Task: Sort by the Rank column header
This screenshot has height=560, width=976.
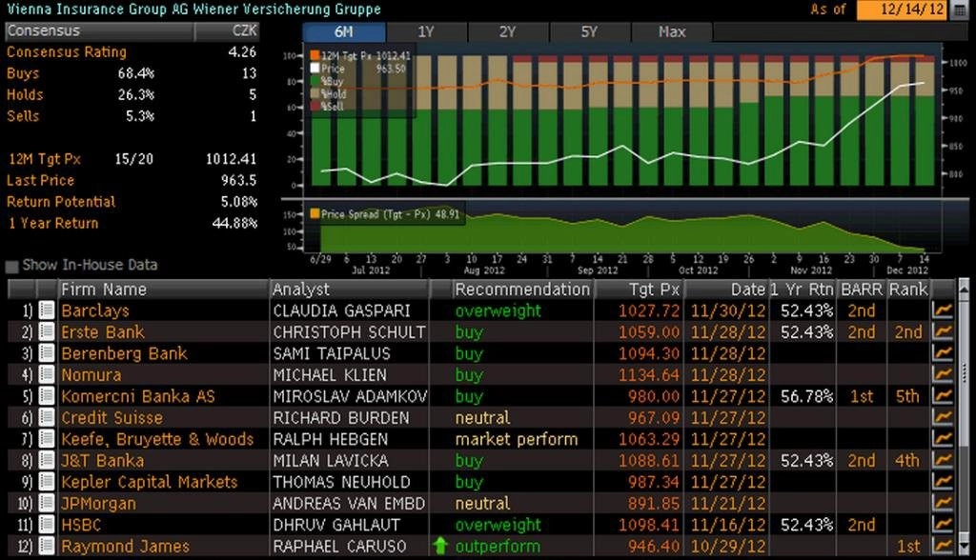Action: pyautogui.click(x=908, y=290)
